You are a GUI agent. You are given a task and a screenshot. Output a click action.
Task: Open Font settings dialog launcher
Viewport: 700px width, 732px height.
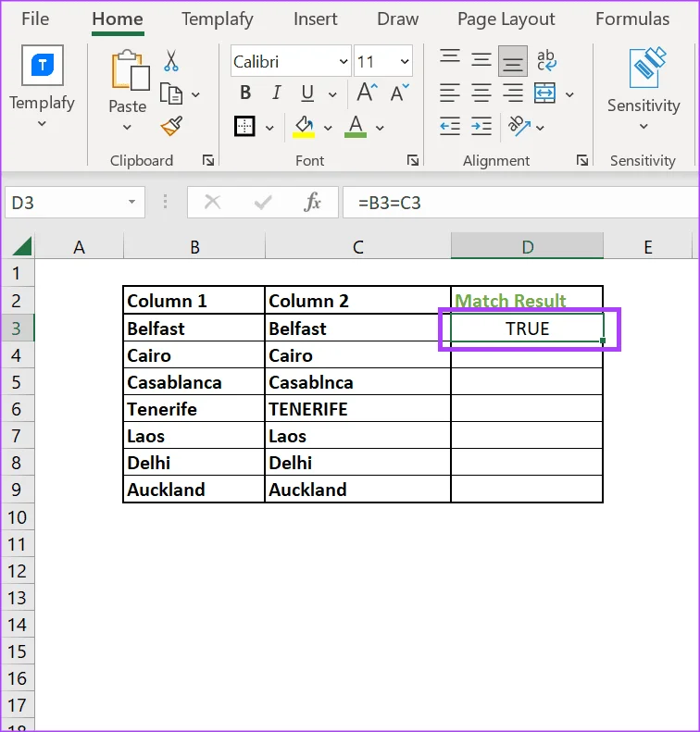[x=413, y=161]
